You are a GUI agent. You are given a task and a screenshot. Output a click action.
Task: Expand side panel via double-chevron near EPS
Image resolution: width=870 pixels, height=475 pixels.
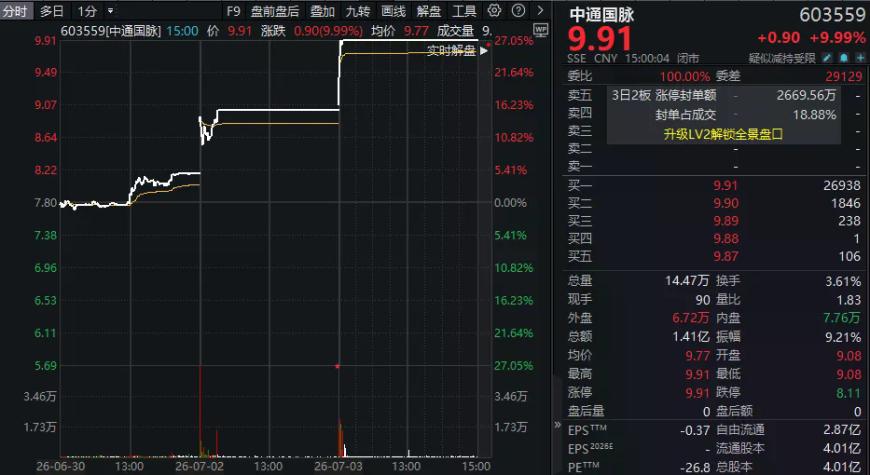click(x=557, y=425)
